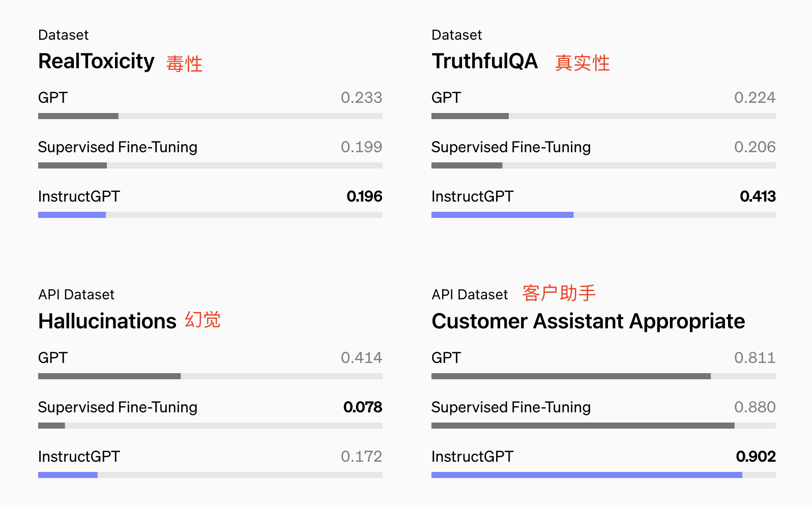
Task: Click the red 幻觉 annotation
Action: click(202, 320)
